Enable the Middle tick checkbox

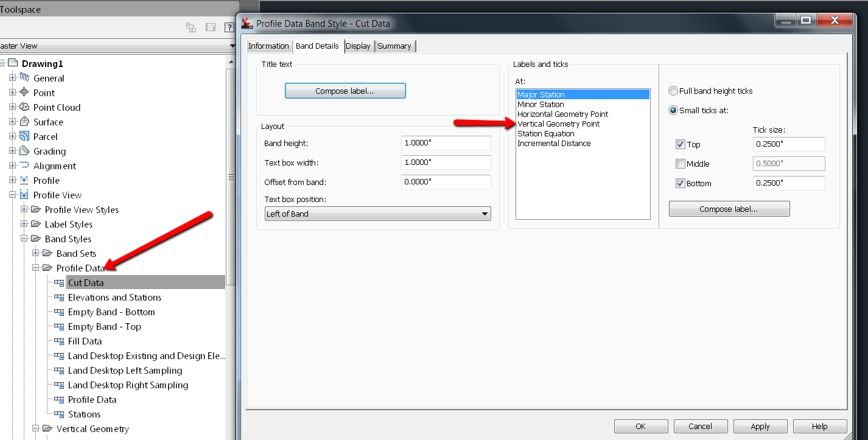681,164
